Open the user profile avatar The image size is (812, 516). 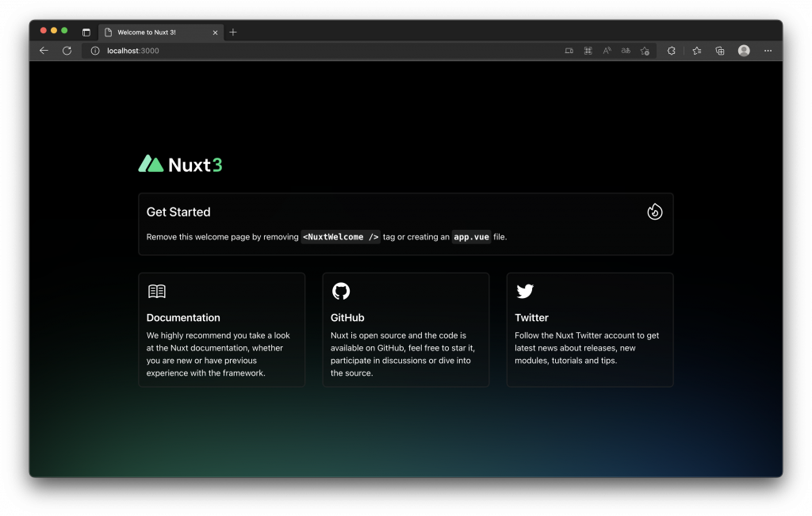(744, 51)
